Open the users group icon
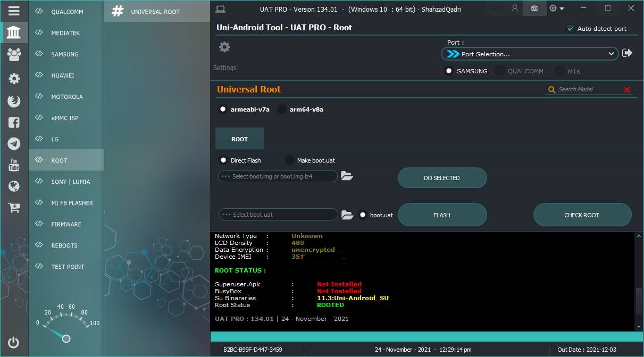The height and width of the screenshot is (357, 644). tap(14, 54)
